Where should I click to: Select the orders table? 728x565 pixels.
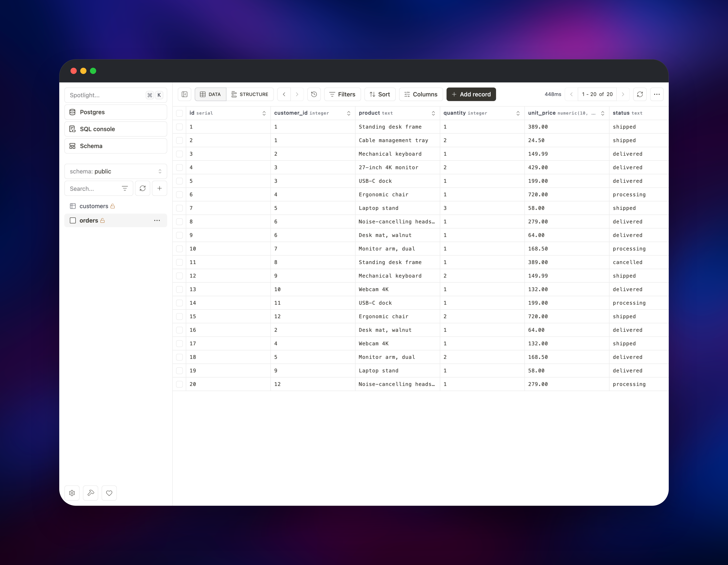pos(116,220)
